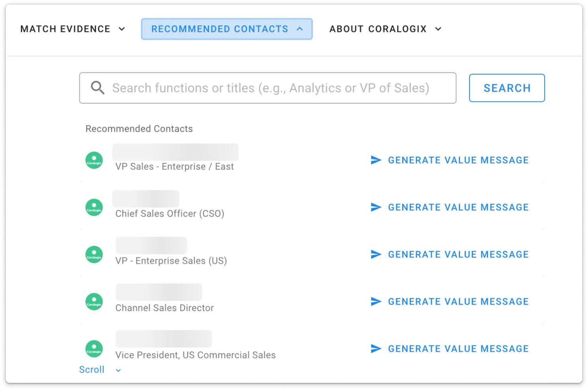Screen dimensions: 588x390
Task: Expand the Match Evidence section
Action: pyautogui.click(x=122, y=29)
